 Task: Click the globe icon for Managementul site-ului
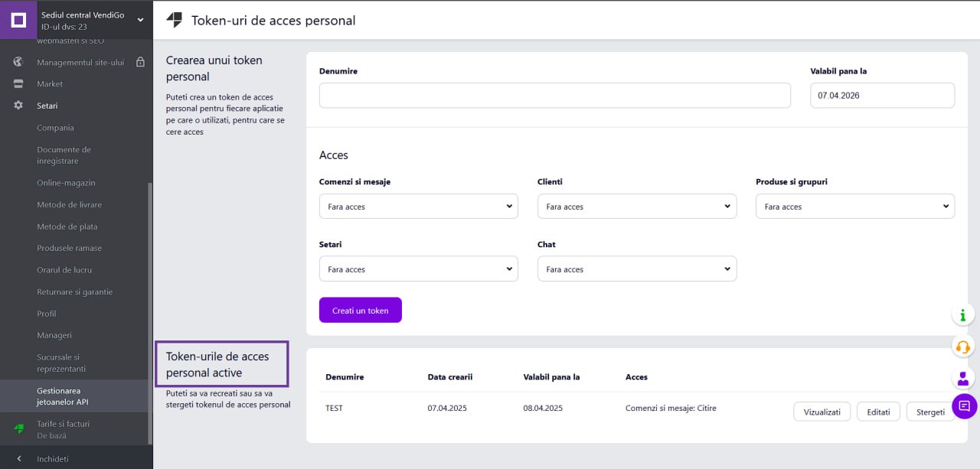[18, 62]
